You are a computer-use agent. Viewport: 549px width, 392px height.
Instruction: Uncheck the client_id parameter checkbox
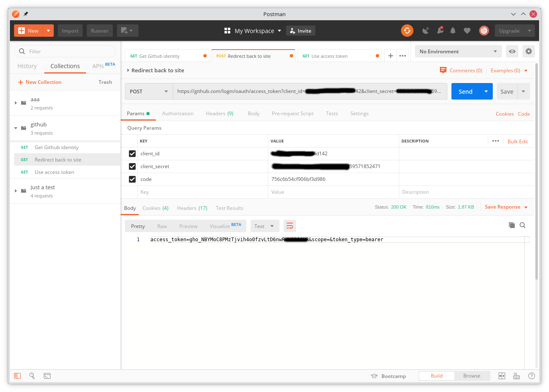132,154
